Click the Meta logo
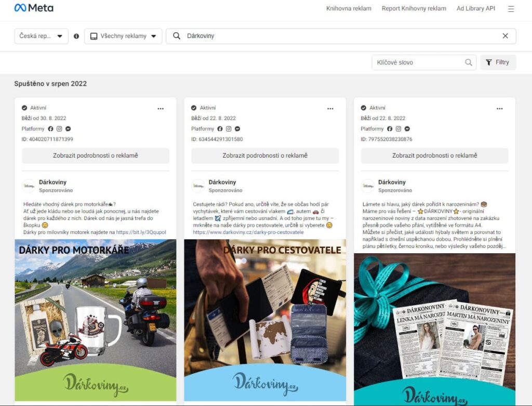The height and width of the screenshot is (406, 532). (34, 8)
